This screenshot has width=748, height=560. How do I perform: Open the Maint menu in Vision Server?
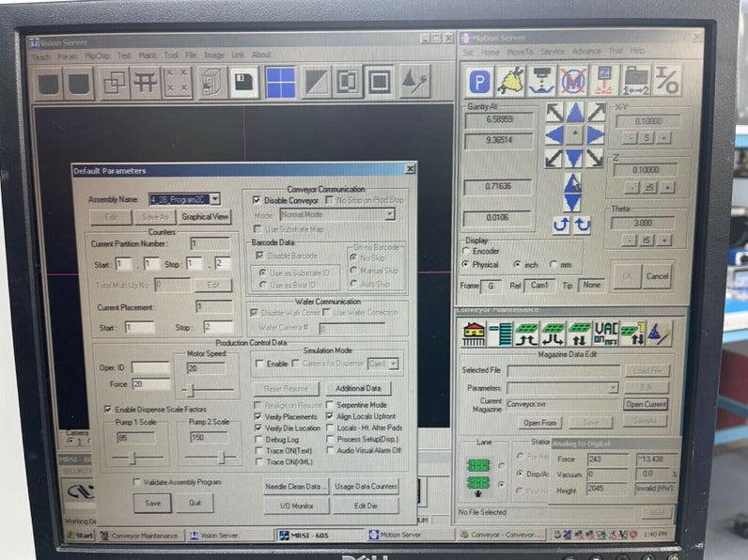click(148, 55)
